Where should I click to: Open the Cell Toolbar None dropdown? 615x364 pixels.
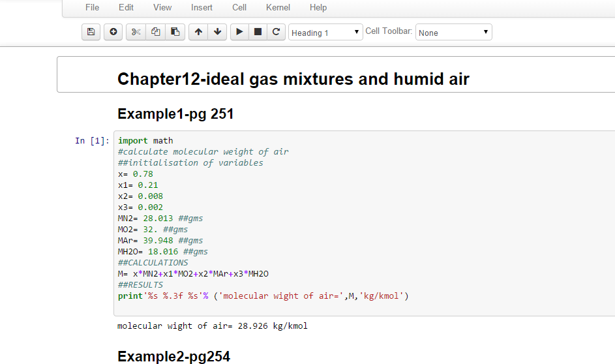(453, 32)
